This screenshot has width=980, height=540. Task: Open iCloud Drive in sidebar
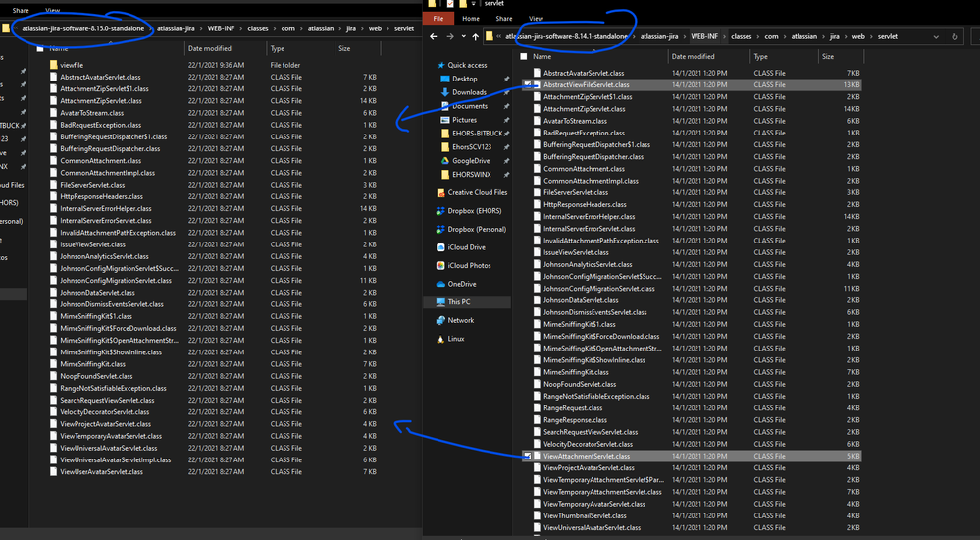pyautogui.click(x=466, y=247)
